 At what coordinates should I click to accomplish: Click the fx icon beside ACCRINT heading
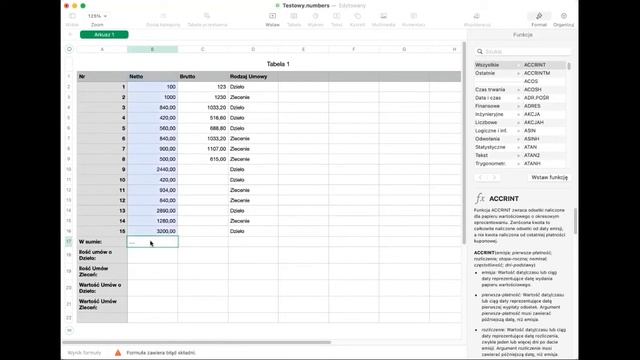(x=480, y=198)
